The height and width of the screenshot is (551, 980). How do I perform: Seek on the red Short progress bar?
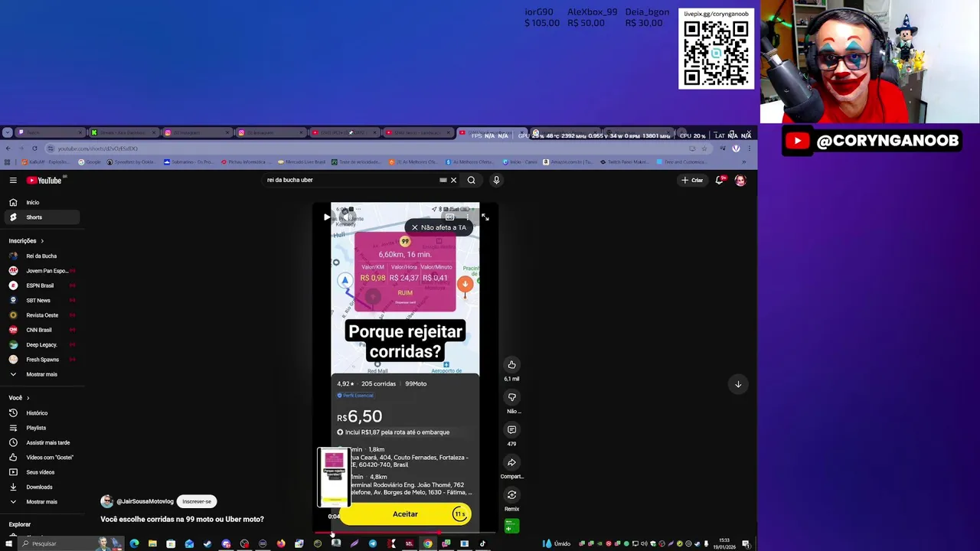405,533
